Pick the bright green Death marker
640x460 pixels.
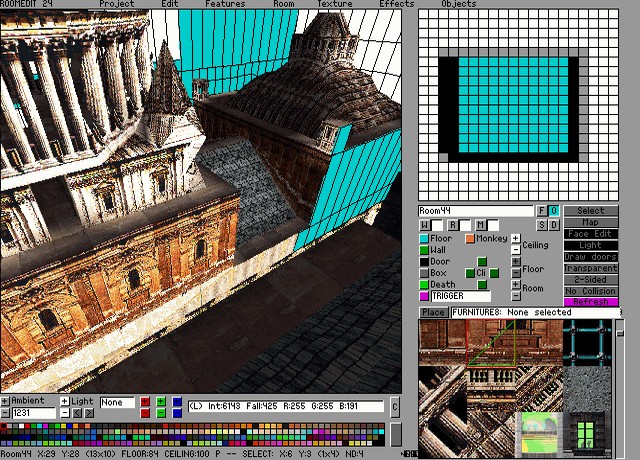click(424, 285)
